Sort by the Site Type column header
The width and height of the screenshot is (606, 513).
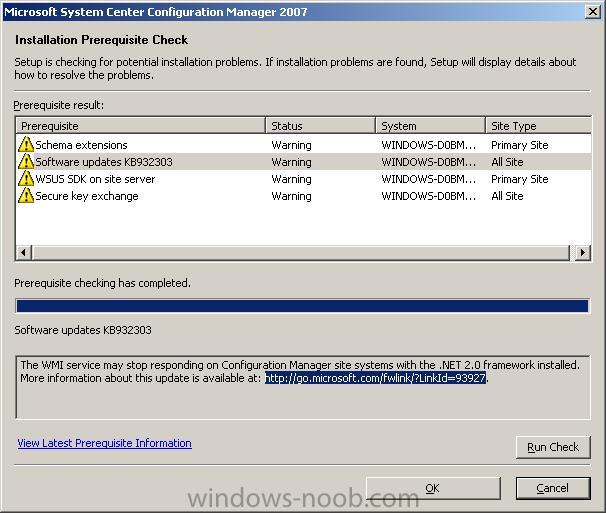(538, 126)
